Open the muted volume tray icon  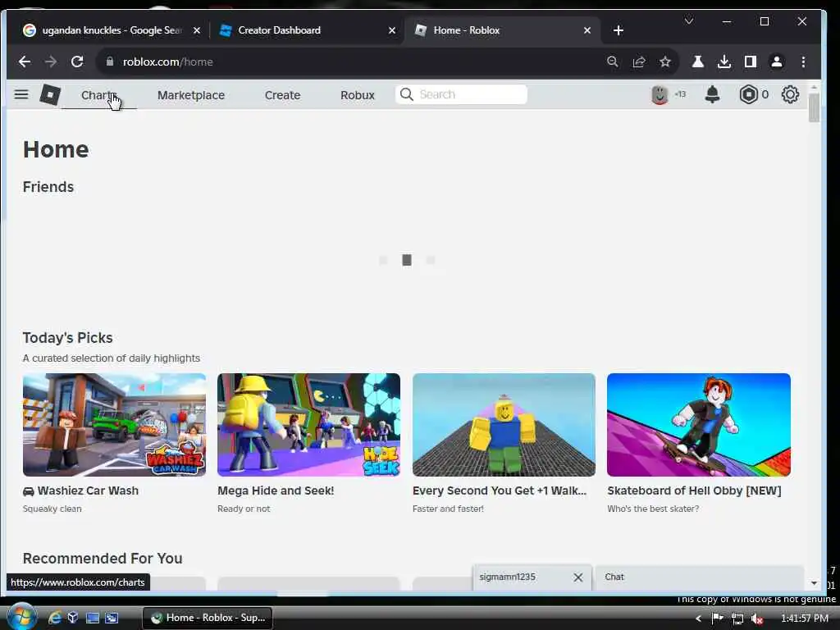757,619
